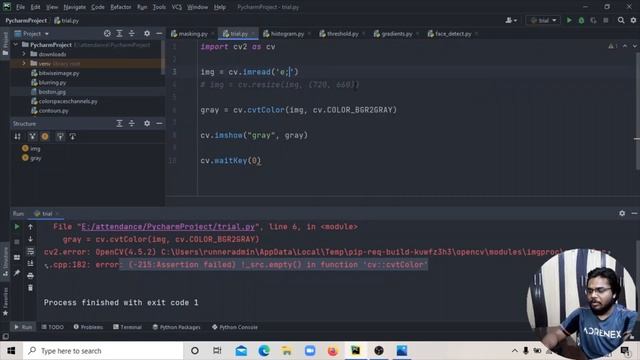Image resolution: width=640 pixels, height=360 pixels.
Task: Open Search Everywhere magnifier icon
Action: (621, 20)
